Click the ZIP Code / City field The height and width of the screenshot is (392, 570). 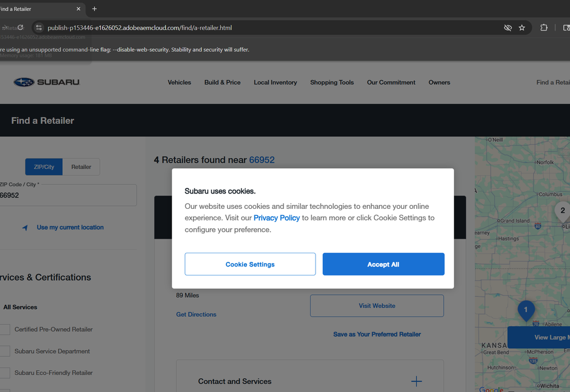[67, 195]
